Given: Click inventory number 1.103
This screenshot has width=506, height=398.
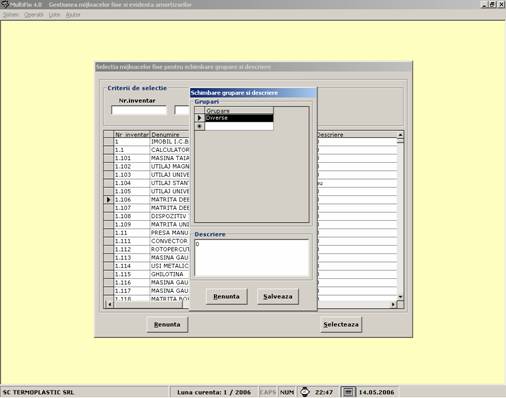Looking at the screenshot, I should (132, 175).
